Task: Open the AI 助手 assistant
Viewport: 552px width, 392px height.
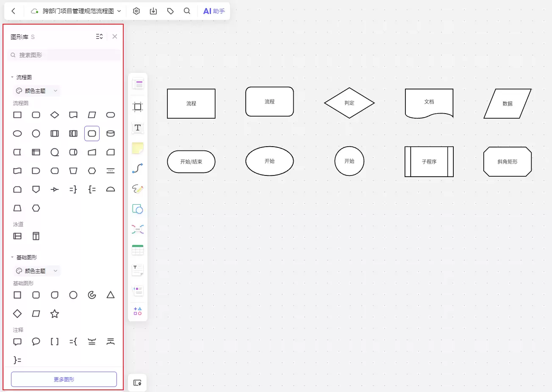Action: tap(214, 11)
